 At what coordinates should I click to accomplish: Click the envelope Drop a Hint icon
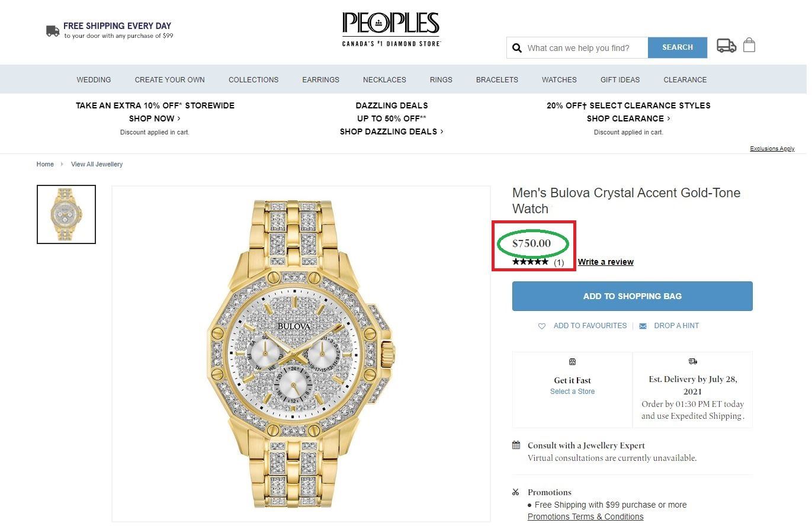[643, 326]
